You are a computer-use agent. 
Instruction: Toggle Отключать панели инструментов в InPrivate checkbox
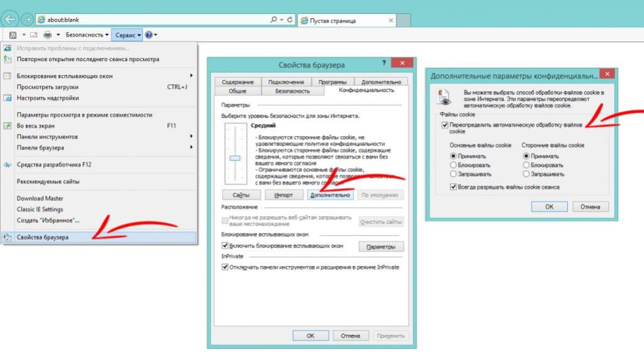click(x=225, y=267)
